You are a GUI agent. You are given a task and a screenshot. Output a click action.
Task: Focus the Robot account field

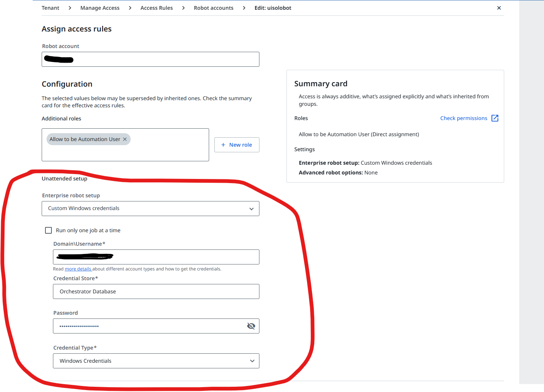coord(151,59)
